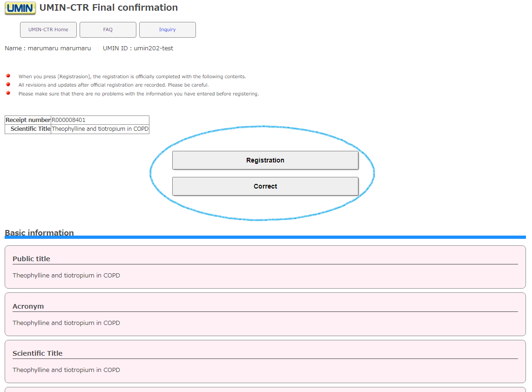
Task: Click the UMIN logo
Action: click(20, 8)
